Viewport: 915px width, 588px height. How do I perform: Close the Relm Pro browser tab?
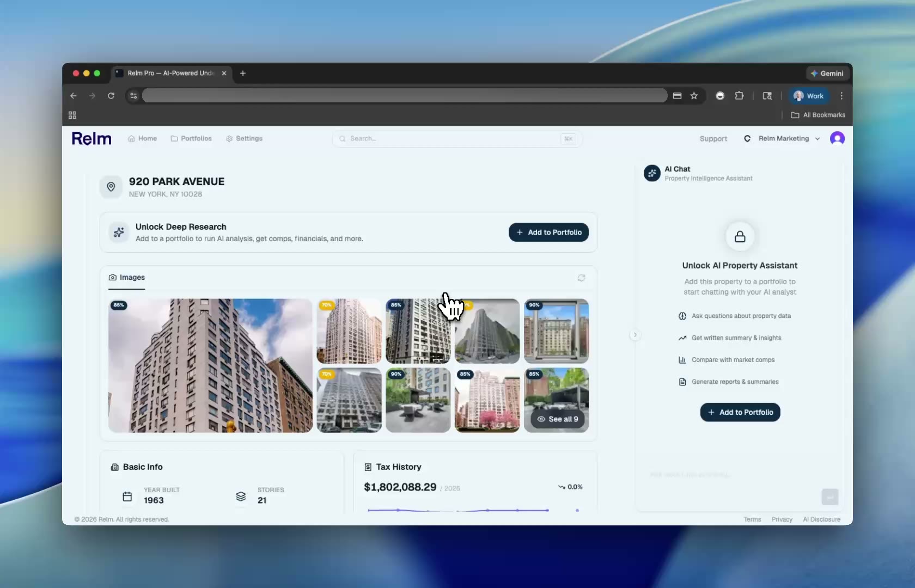click(x=224, y=73)
